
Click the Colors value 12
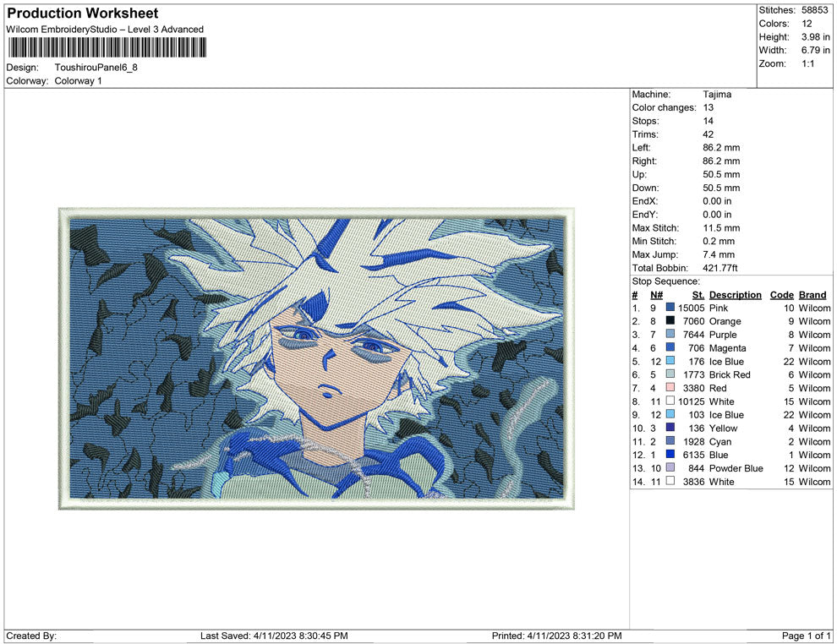[807, 24]
